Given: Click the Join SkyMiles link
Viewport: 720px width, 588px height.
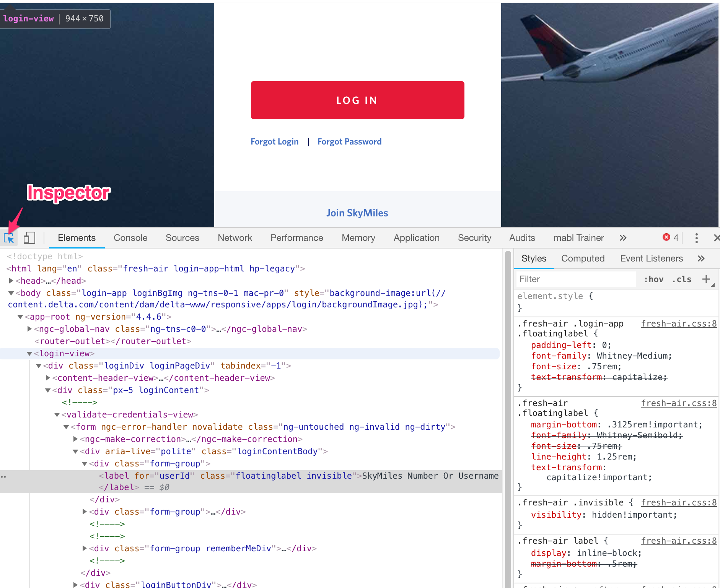Looking at the screenshot, I should [x=357, y=213].
